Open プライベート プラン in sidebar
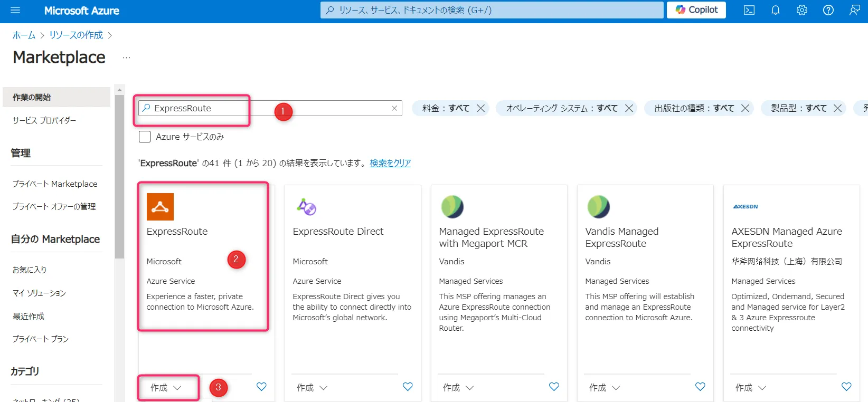 point(41,339)
